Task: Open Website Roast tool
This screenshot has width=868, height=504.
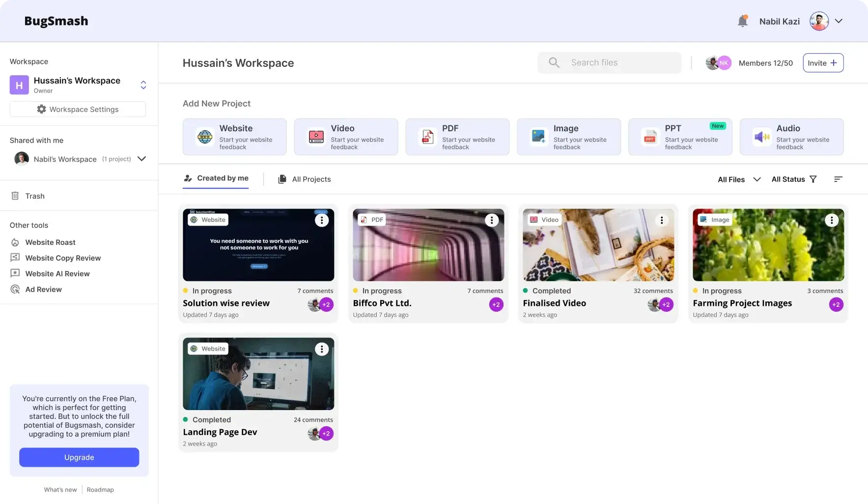Action: click(50, 242)
